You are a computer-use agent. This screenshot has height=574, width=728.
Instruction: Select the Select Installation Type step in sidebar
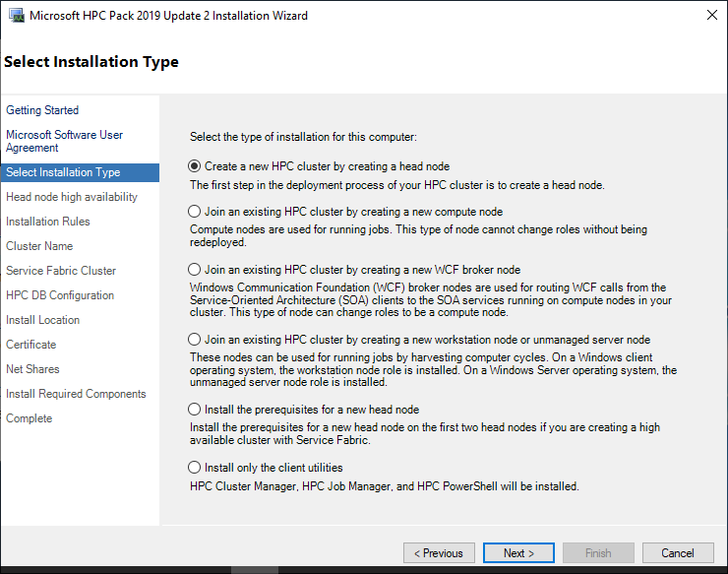pyautogui.click(x=80, y=172)
